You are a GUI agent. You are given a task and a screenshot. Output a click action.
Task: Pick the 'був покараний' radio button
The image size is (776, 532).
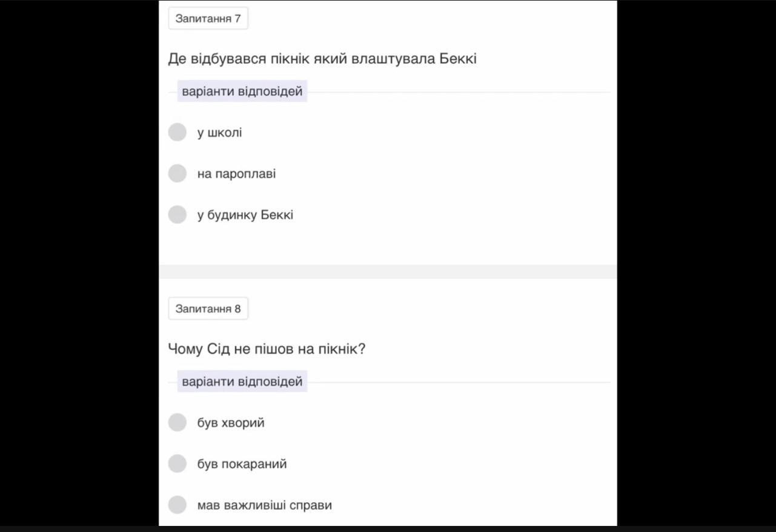click(177, 464)
